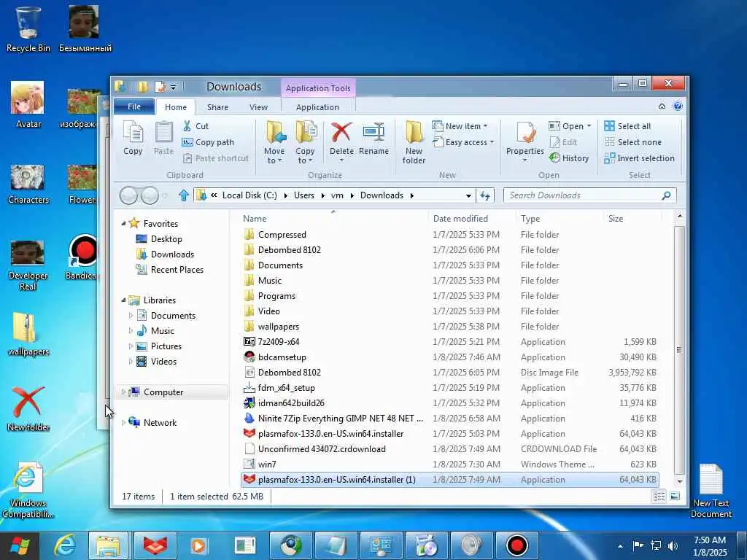747x560 pixels.
Task: Expand the New item dropdown
Action: [x=485, y=126]
